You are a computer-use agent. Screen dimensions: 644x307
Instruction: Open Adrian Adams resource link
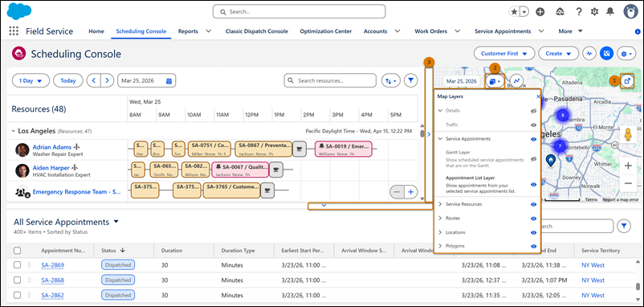click(x=52, y=147)
